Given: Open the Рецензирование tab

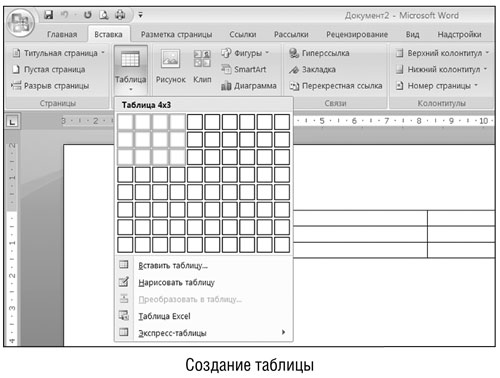Looking at the screenshot, I should pos(357,34).
